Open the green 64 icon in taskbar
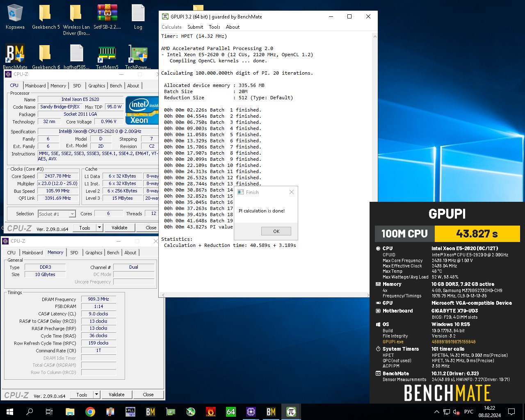 pos(231,412)
